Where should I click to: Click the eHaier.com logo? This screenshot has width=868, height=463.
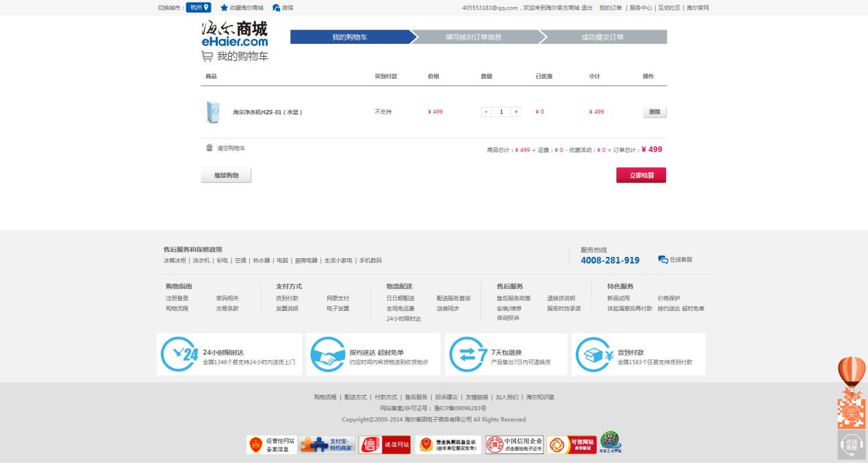[x=235, y=35]
